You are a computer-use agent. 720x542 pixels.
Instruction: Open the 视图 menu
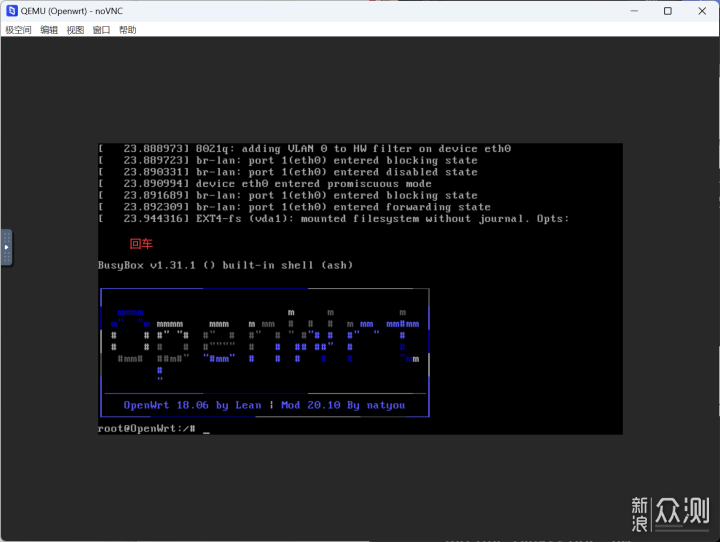75,30
